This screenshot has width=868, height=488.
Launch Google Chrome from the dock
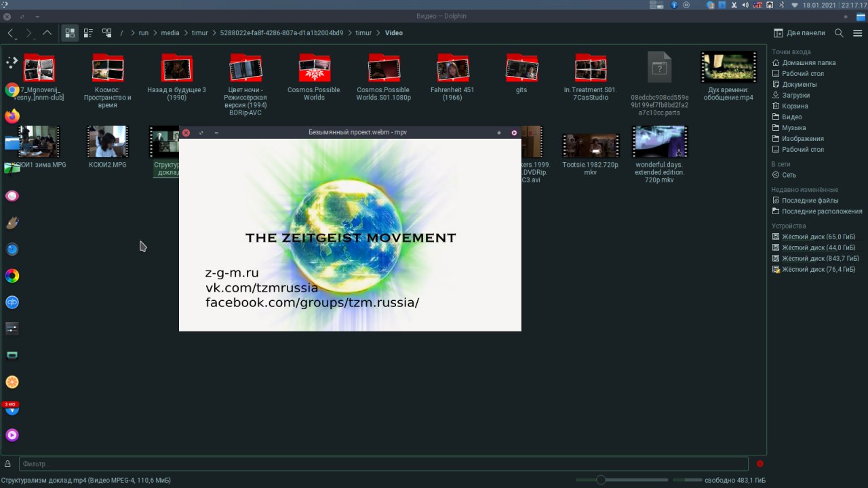[12, 89]
